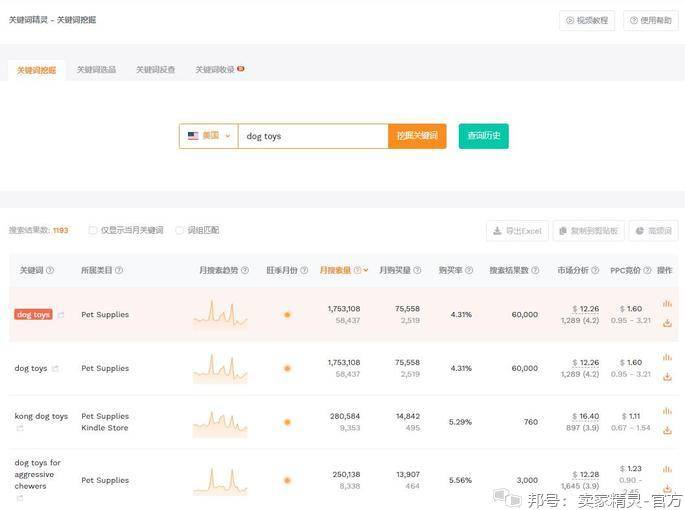Viewport: 685px width, 510px height.
Task: Click help icon next to 市场分析 header
Action: coord(595,271)
